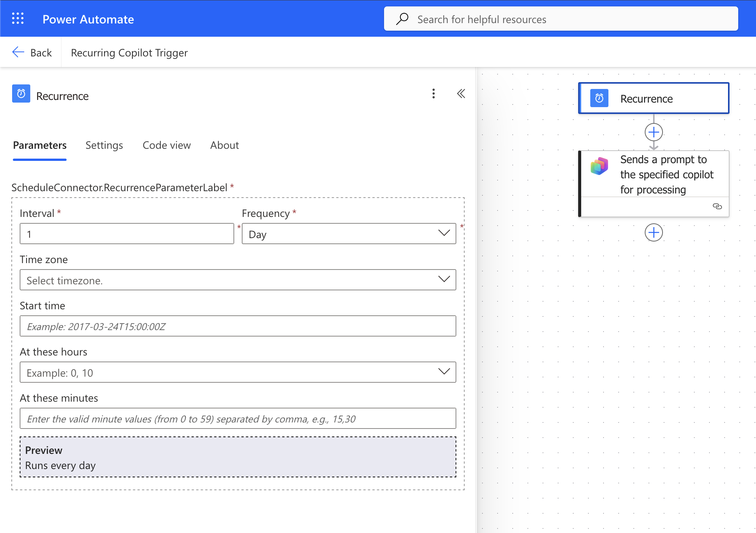
Task: Open the Time zone dropdown
Action: 238,280
